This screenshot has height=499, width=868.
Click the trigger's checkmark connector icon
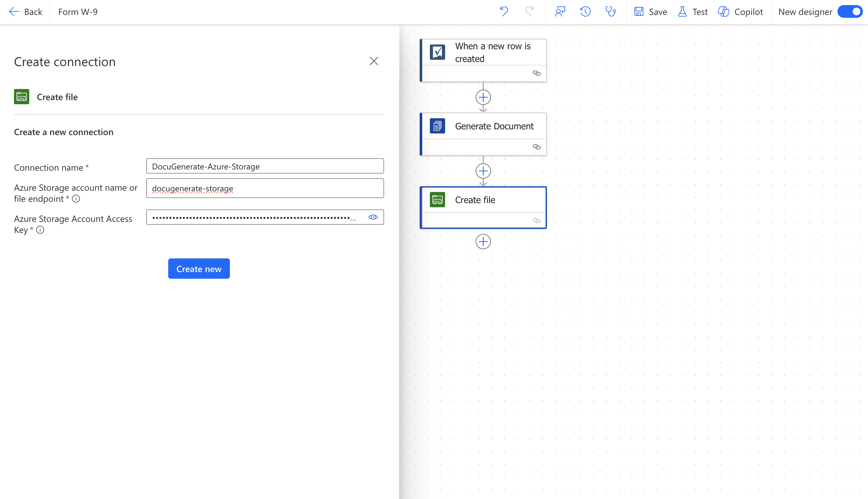click(x=437, y=52)
